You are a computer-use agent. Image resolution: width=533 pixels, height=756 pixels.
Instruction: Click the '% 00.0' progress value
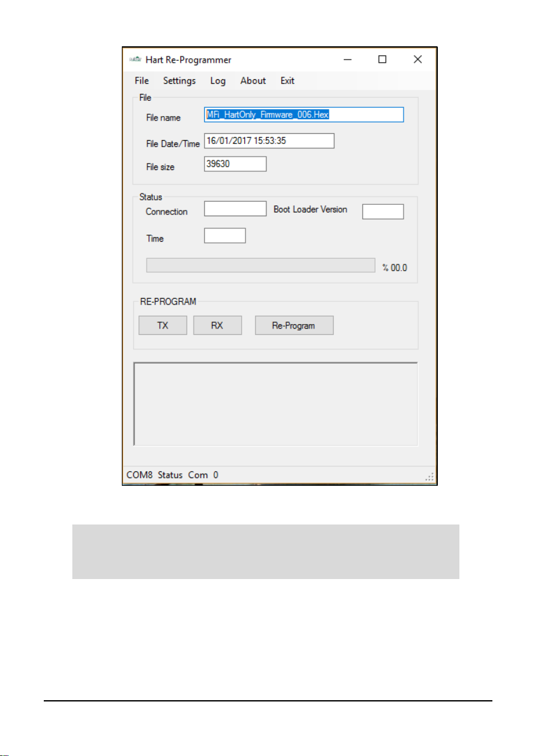[x=395, y=268]
